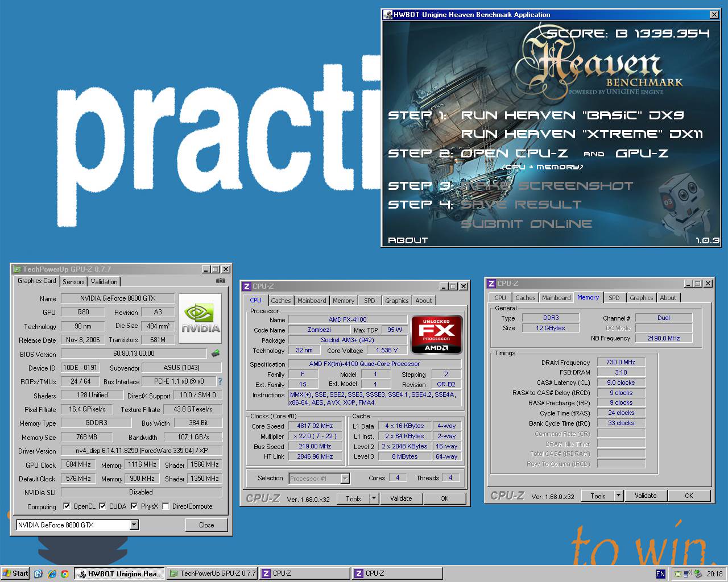
Task: Click the Core Speed value 4817.92 MHz
Action: 315,426
